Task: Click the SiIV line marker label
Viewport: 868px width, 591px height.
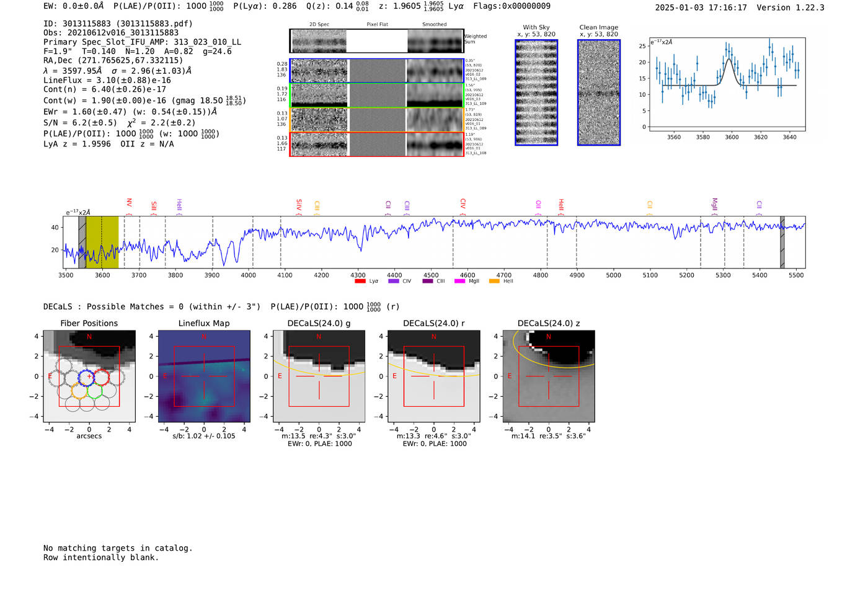Action: coord(299,204)
